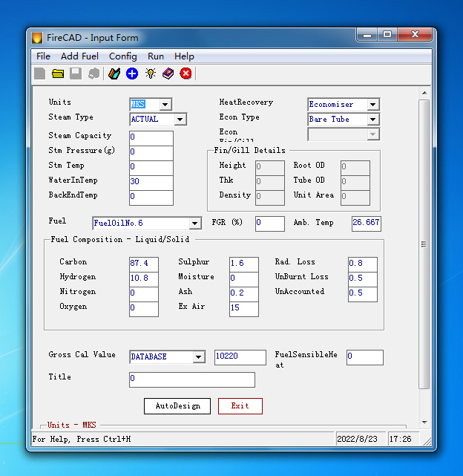Image resolution: width=463 pixels, height=476 pixels.
Task: Click the time 17:26 in status bar
Action: [x=401, y=439]
